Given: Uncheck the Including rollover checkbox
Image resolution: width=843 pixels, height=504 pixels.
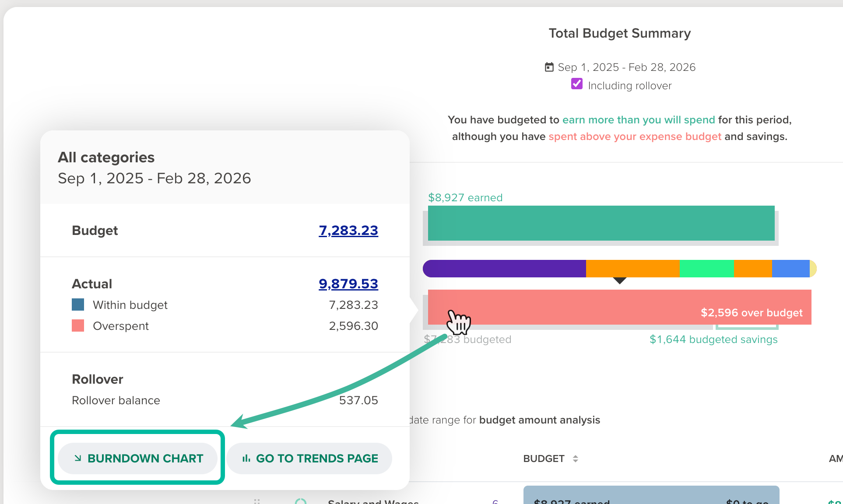Looking at the screenshot, I should pos(577,84).
